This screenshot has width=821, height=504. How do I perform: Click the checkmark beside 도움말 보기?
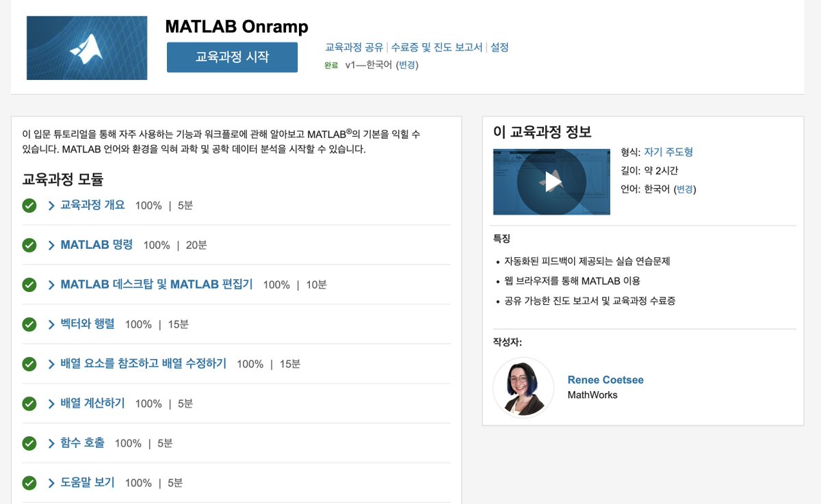point(29,482)
